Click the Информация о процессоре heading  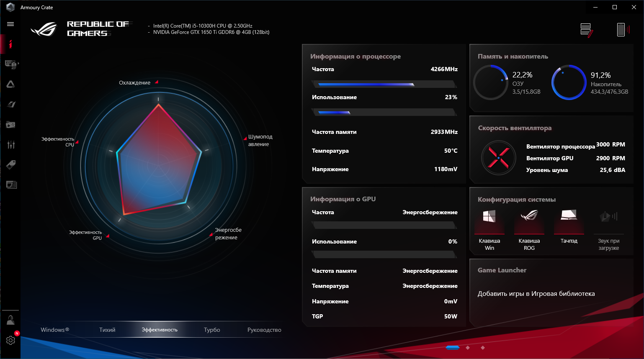coord(355,56)
